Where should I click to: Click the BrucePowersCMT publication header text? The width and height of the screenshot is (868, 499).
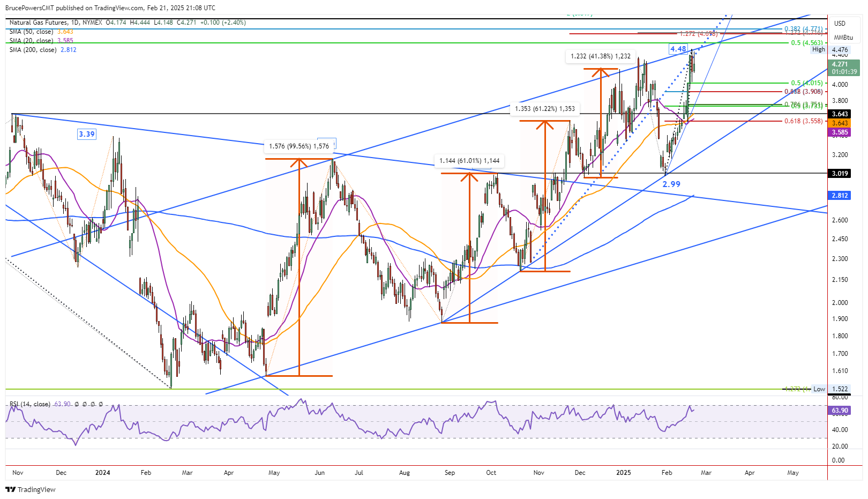[x=110, y=8]
